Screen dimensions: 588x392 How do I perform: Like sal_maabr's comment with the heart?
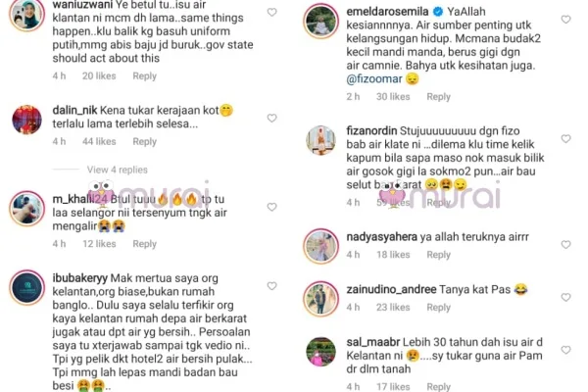(x=565, y=350)
